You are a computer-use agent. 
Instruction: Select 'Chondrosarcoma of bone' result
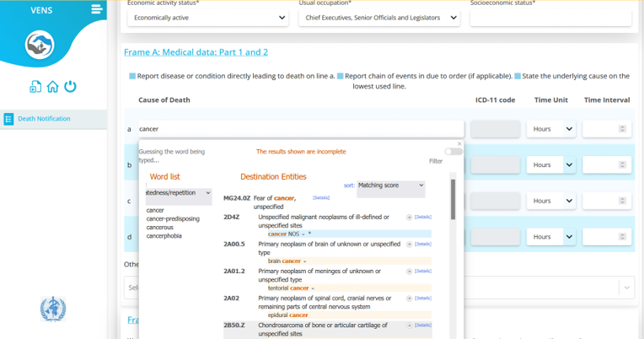coord(322,330)
